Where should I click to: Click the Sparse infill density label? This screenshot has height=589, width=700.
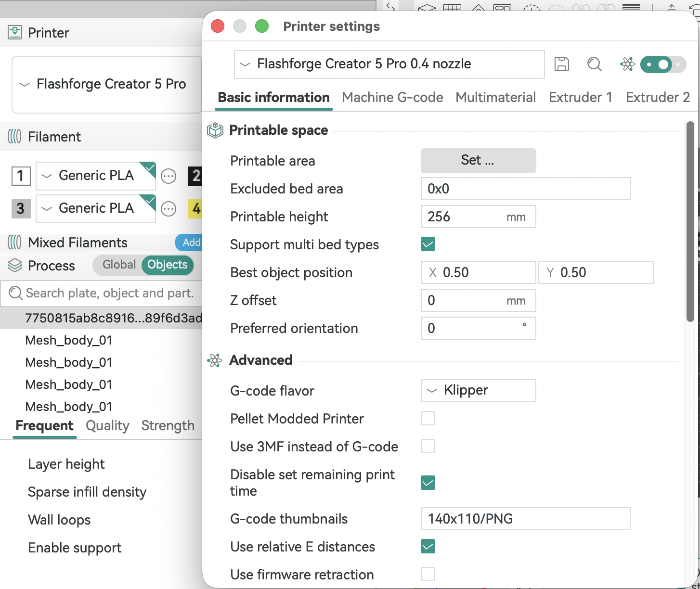pos(87,492)
